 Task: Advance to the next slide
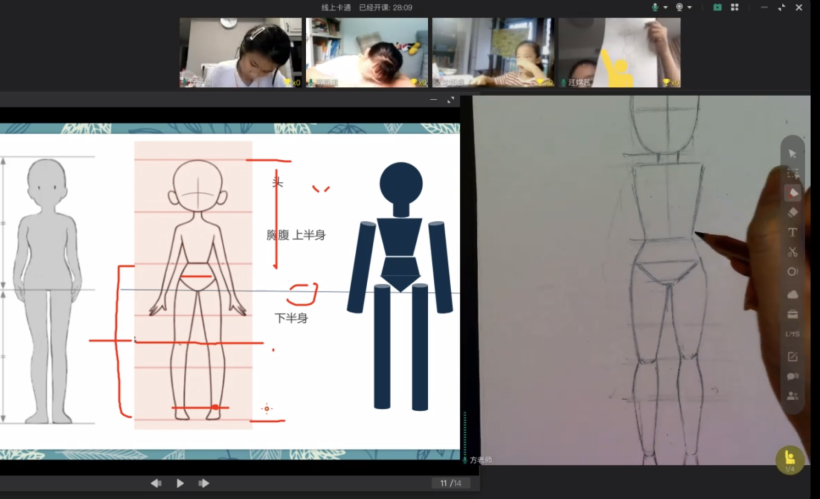pyautogui.click(x=203, y=483)
